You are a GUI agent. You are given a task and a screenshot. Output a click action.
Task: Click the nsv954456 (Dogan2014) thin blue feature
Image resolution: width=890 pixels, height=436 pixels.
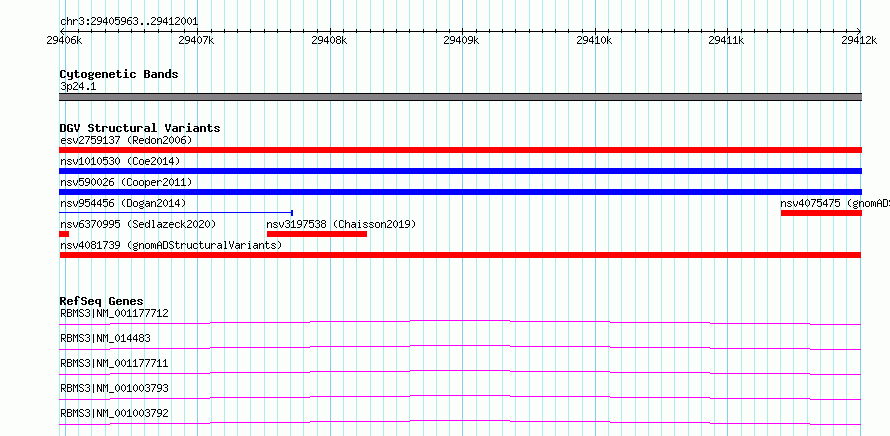click(177, 213)
